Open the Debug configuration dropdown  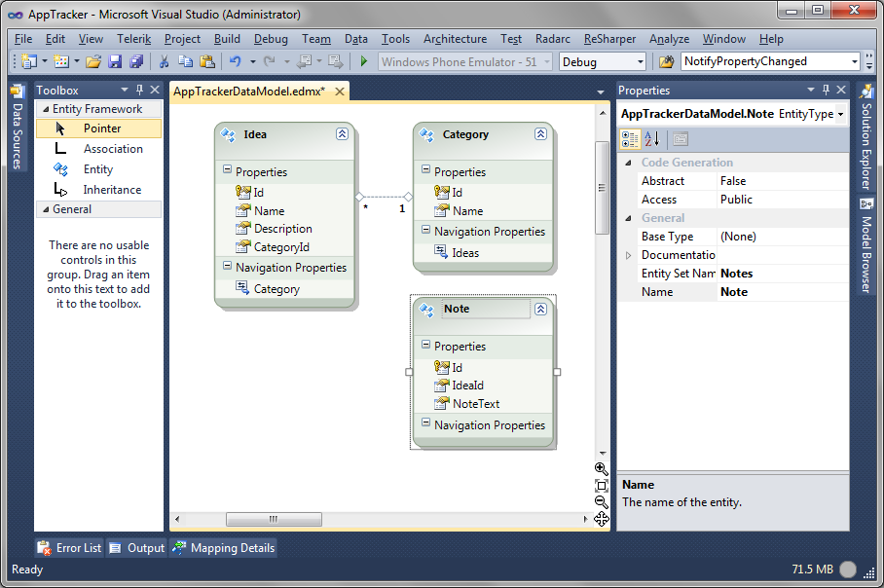(x=641, y=61)
